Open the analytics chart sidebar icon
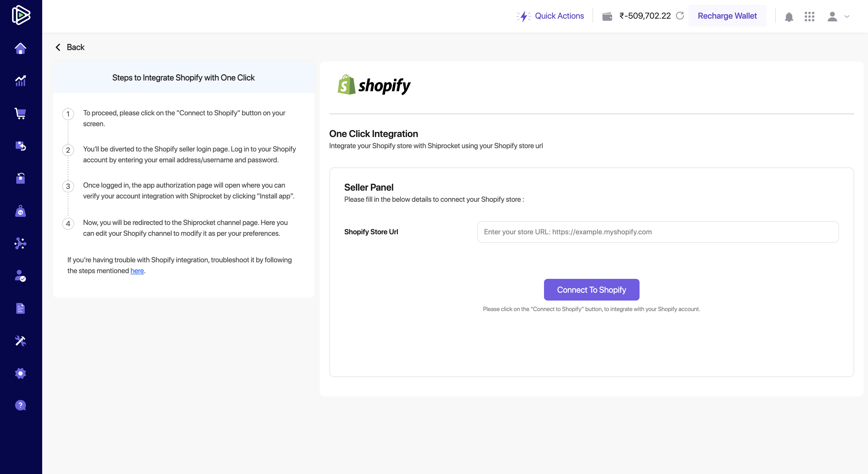The image size is (868, 474). 20,81
